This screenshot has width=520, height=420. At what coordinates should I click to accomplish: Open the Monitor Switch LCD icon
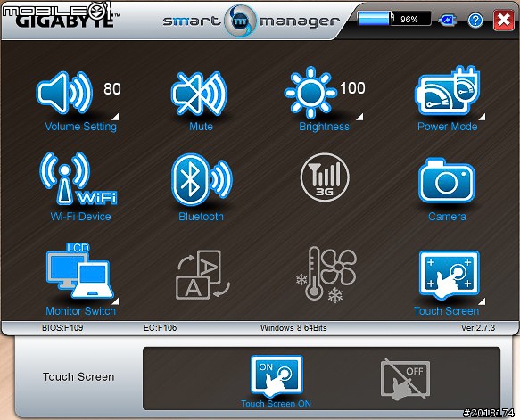(80, 270)
